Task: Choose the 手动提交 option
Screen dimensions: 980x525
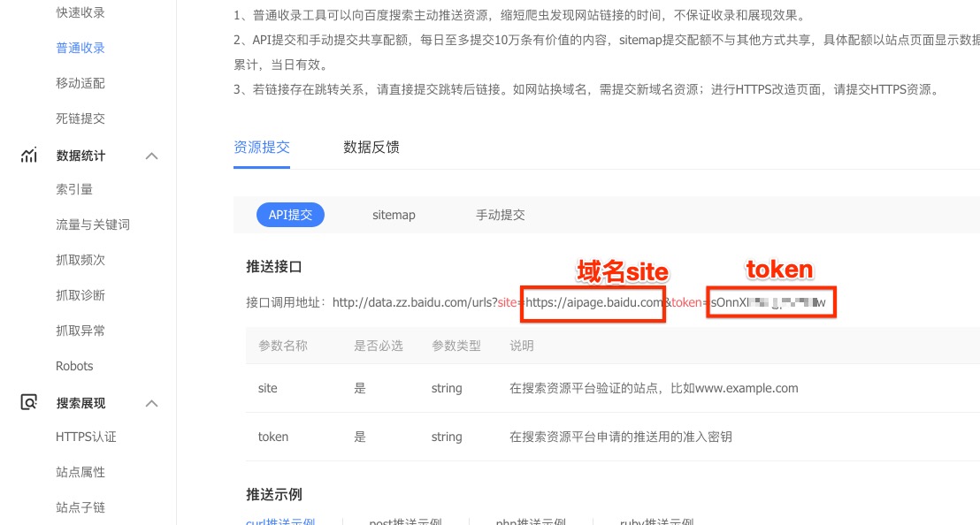Action: click(501, 215)
